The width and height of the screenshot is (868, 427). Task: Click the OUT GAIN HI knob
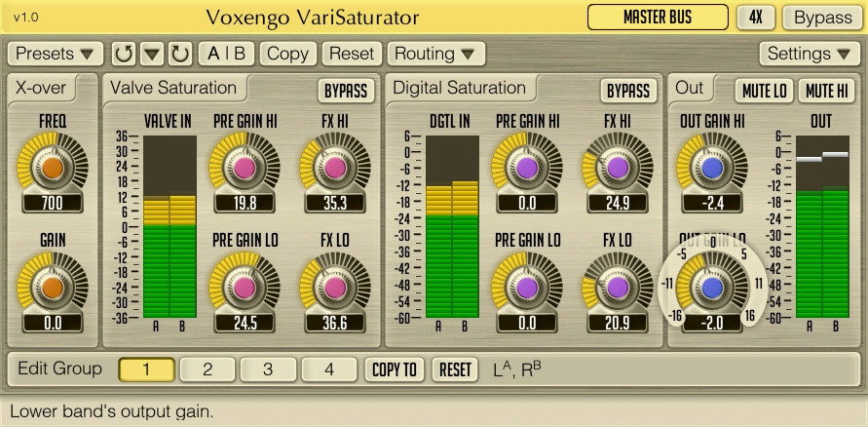tap(712, 168)
